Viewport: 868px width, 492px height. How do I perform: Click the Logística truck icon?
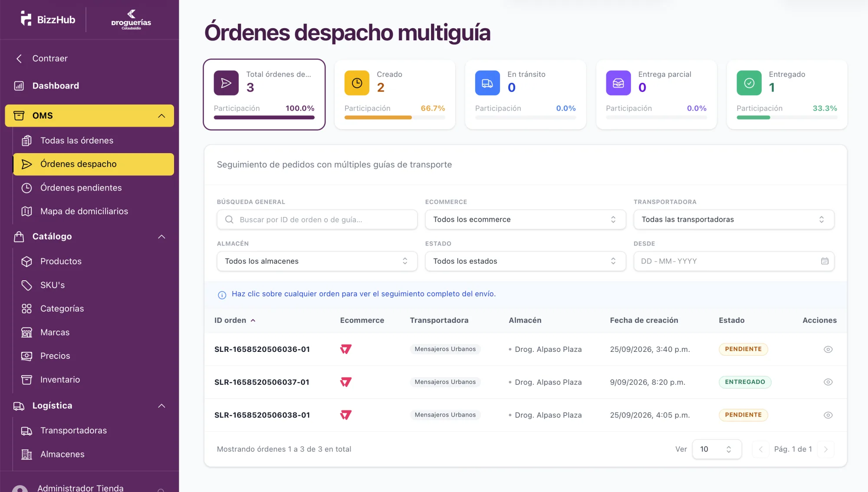tap(19, 406)
